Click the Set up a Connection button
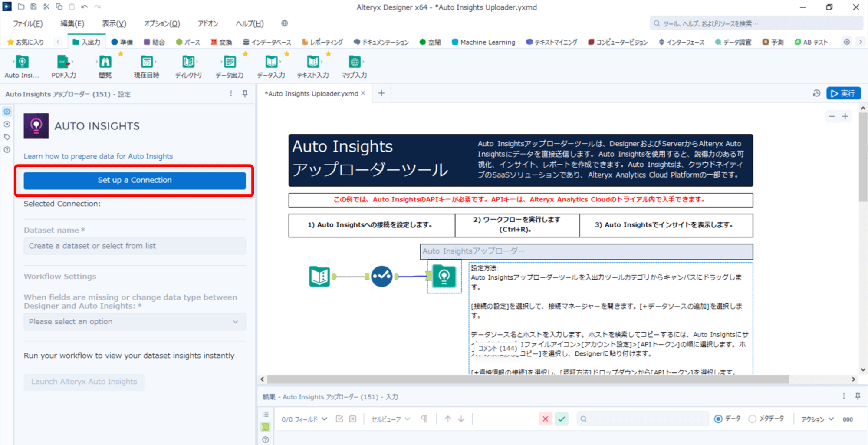This screenshot has width=868, height=445. pos(135,180)
